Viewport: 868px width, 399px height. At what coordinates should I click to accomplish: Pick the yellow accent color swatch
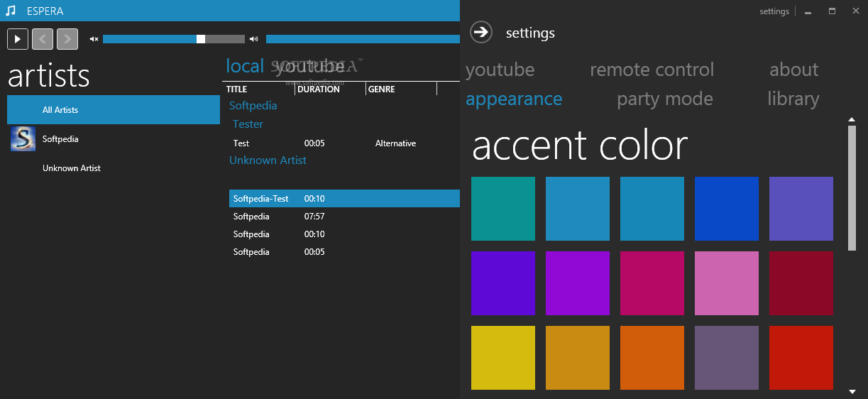503,358
